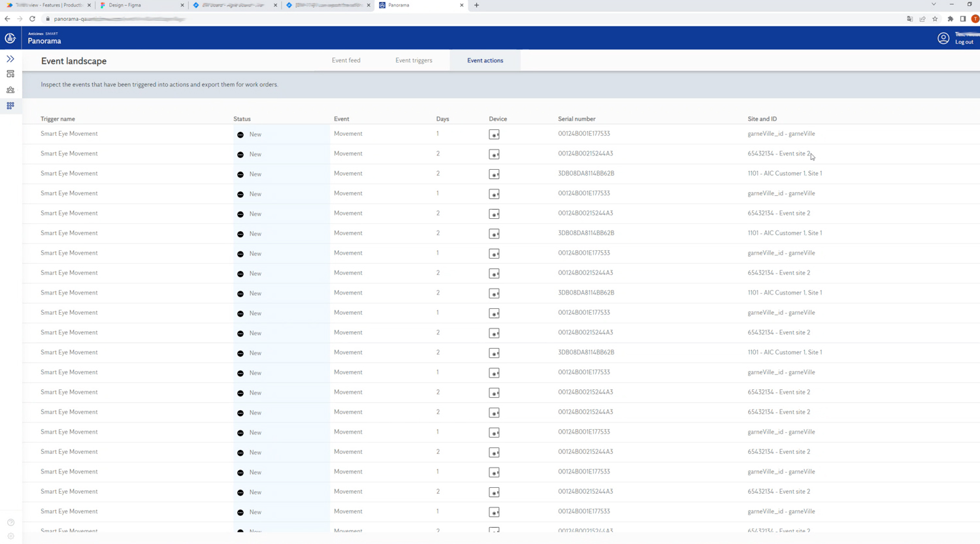The width and height of the screenshot is (980, 544).
Task: Reload the current page
Action: (x=32, y=19)
